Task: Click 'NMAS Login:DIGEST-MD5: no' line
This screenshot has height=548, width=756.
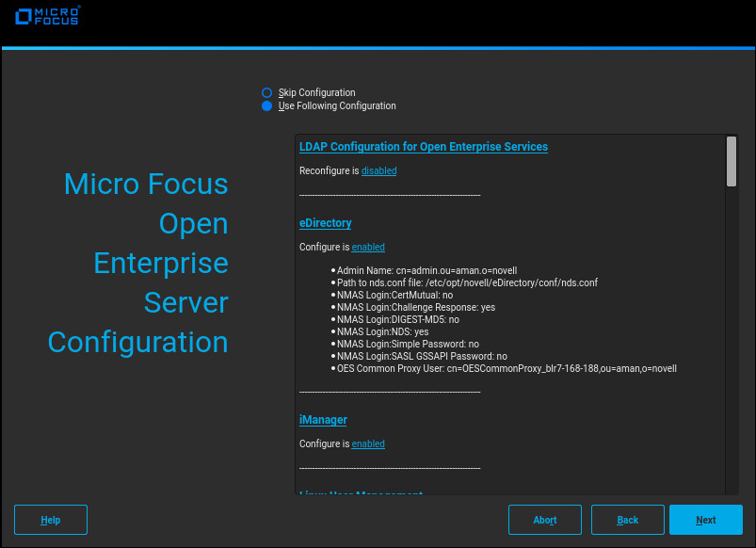Action: coord(397,320)
